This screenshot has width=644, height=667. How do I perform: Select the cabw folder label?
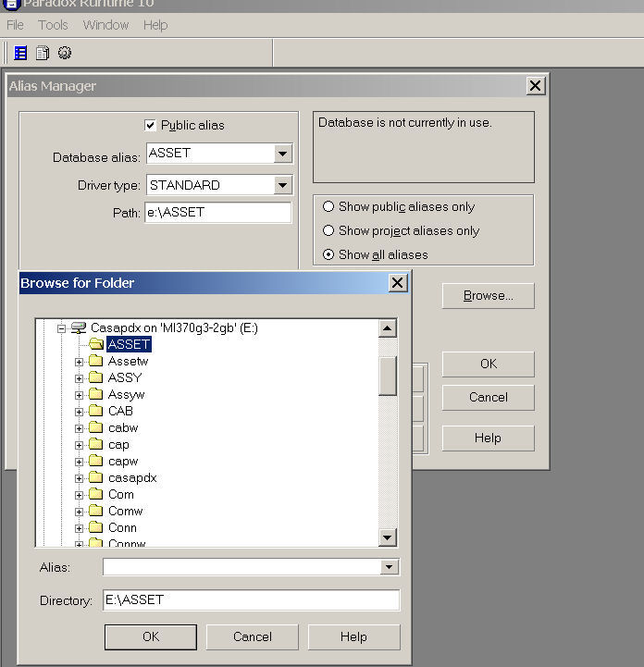click(123, 427)
